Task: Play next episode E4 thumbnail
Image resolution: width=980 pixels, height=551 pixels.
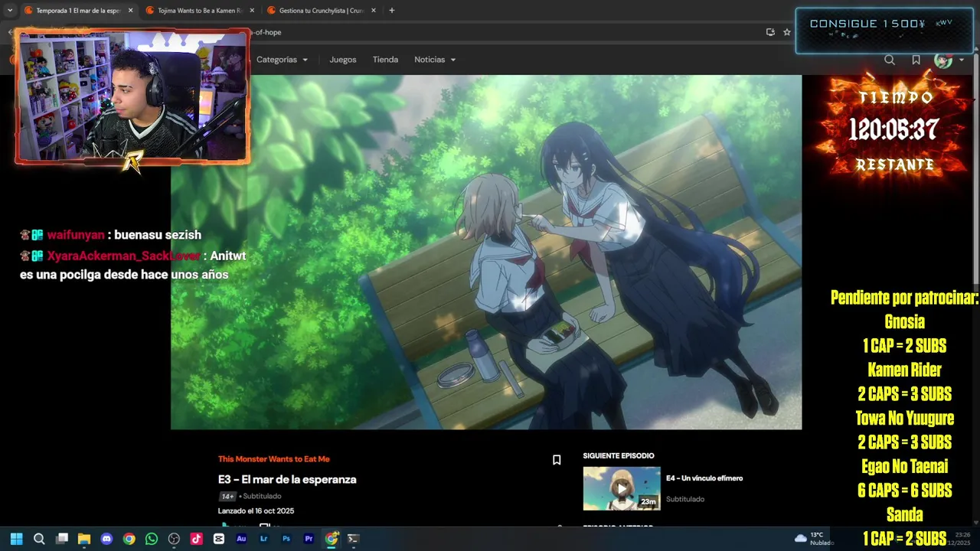Action: click(x=622, y=488)
